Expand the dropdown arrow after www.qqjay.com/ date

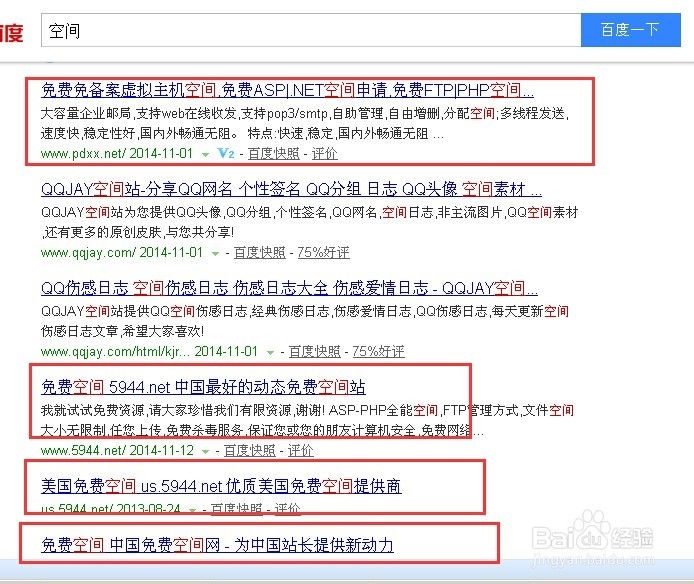click(x=215, y=254)
